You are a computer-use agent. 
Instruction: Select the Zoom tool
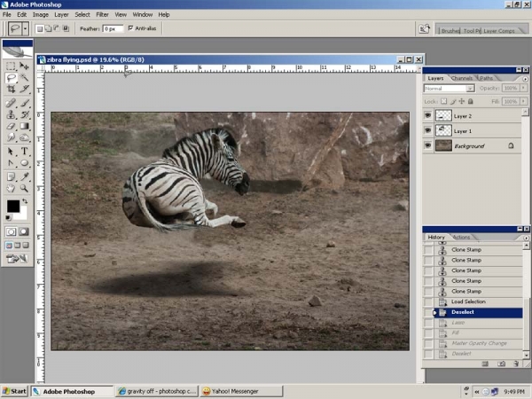pos(24,188)
